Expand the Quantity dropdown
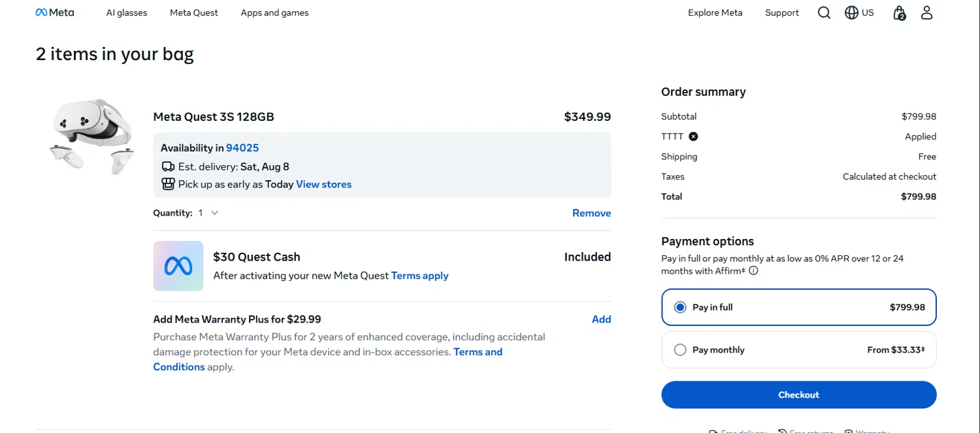This screenshot has width=980, height=433. point(208,213)
